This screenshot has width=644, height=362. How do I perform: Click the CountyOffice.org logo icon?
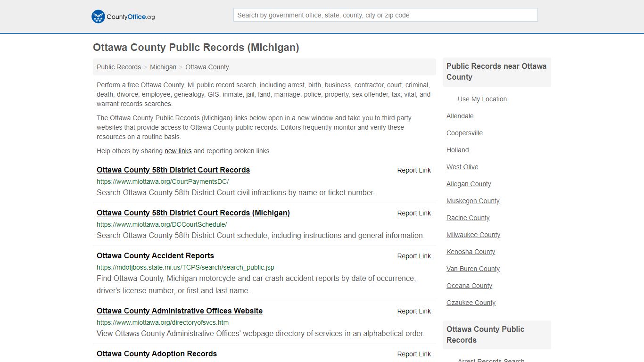coord(98,16)
